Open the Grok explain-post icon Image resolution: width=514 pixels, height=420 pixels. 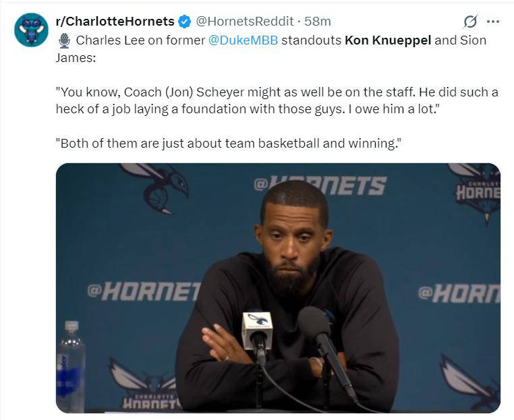(x=471, y=22)
